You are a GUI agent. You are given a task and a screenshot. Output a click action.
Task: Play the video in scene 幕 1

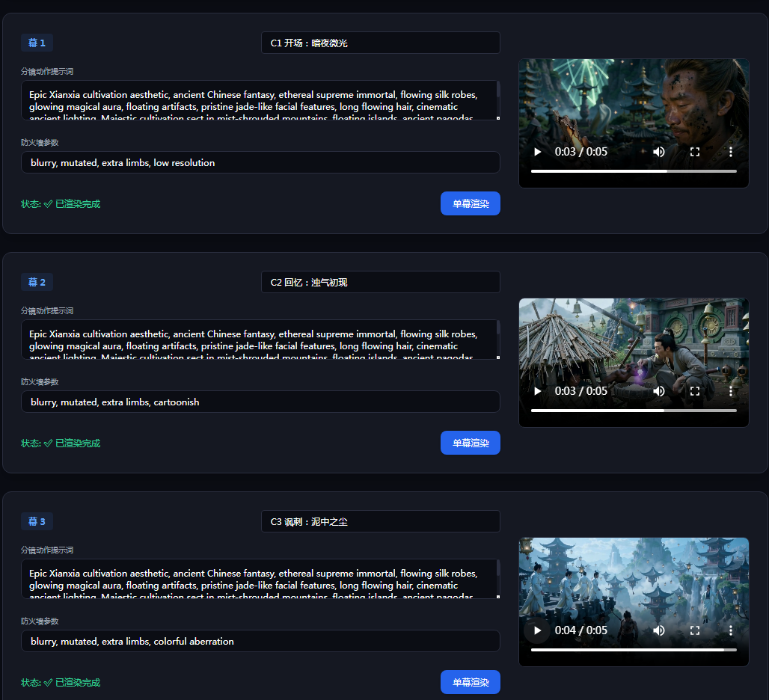[x=538, y=152]
